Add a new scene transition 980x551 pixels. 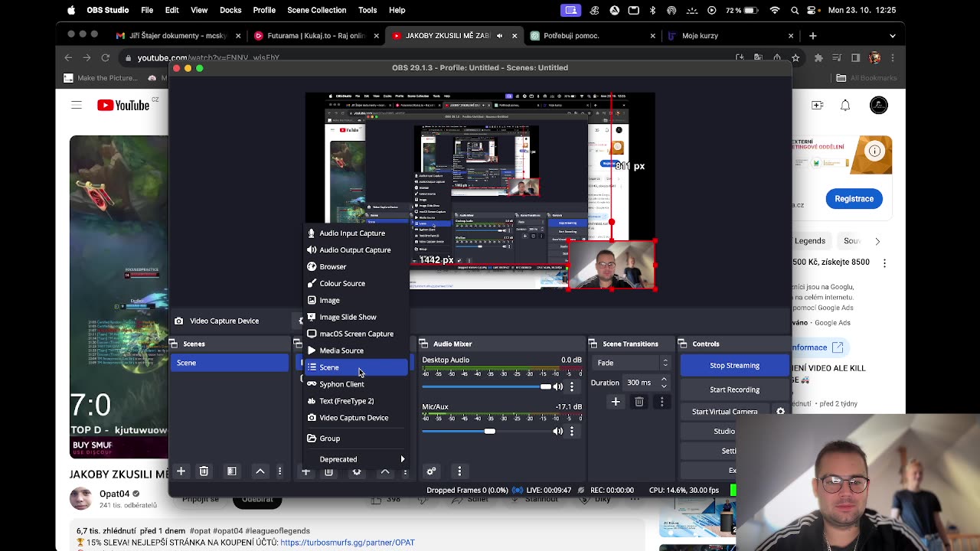pos(616,402)
